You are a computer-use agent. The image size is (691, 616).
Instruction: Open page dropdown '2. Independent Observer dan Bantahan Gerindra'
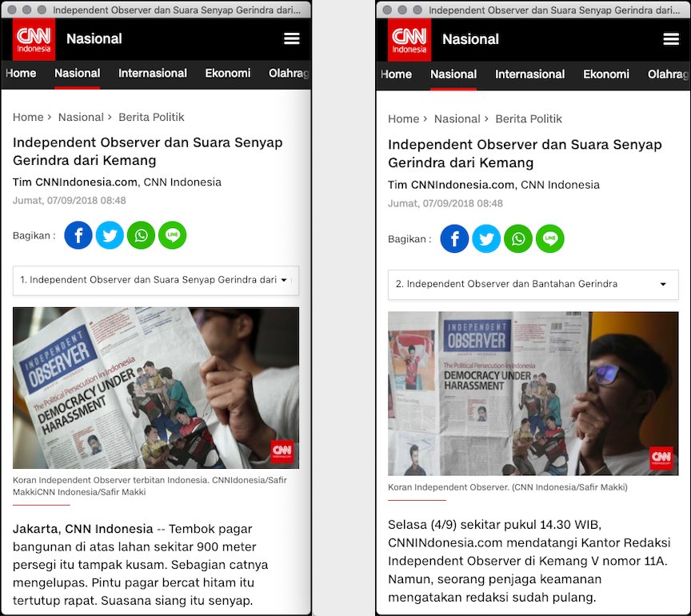(533, 285)
